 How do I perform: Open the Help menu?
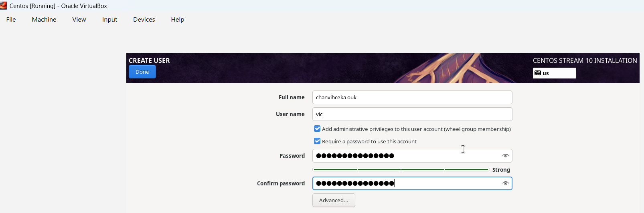178,20
